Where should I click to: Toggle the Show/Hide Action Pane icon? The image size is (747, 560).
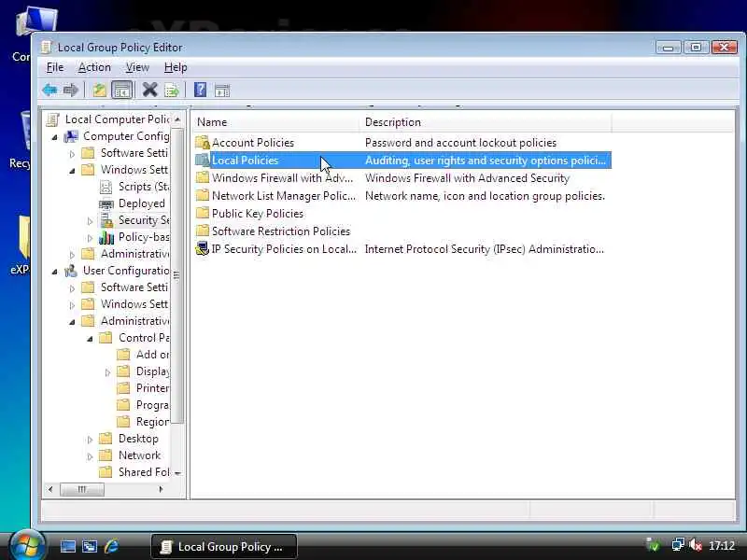[x=222, y=90]
